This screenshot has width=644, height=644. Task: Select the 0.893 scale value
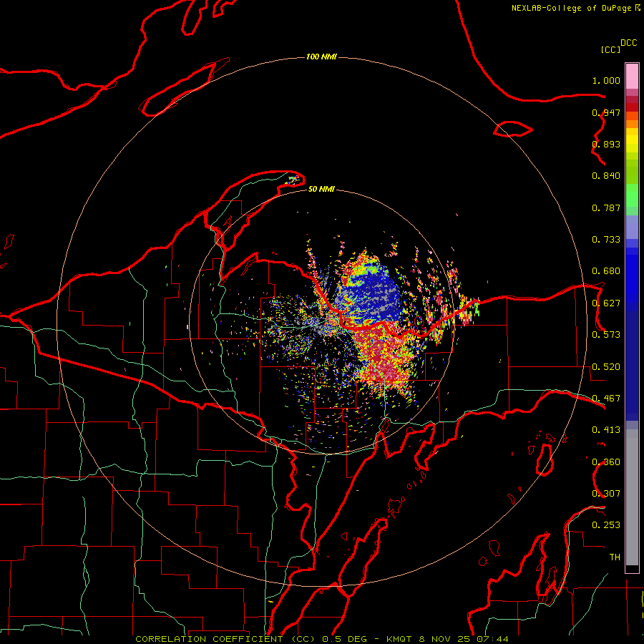(606, 144)
